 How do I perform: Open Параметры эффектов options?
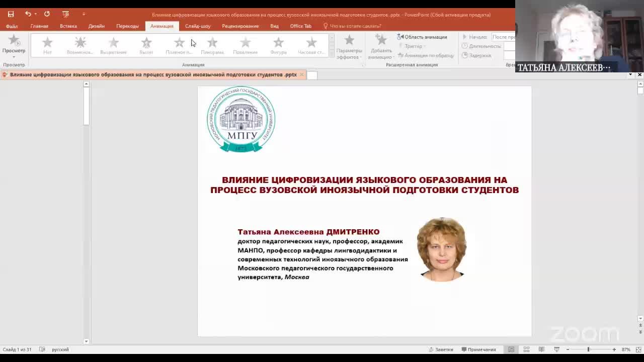349,47
